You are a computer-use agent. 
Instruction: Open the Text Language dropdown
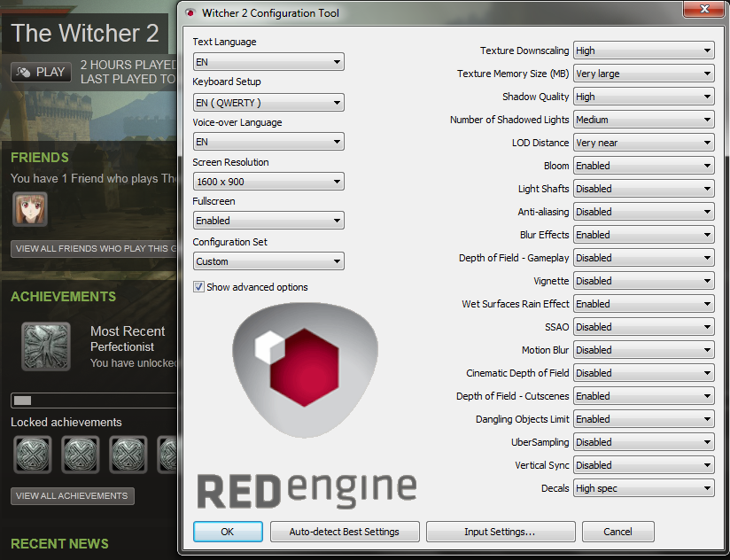pos(268,62)
